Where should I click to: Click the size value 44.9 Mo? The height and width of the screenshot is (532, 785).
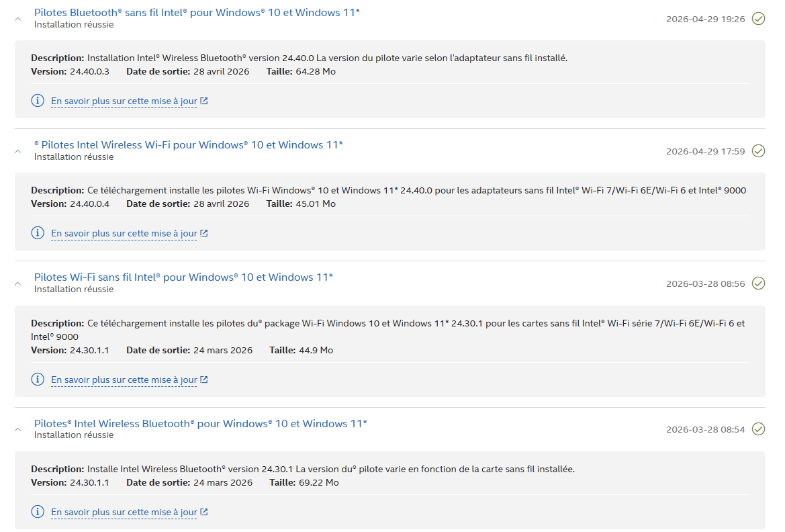pos(316,350)
